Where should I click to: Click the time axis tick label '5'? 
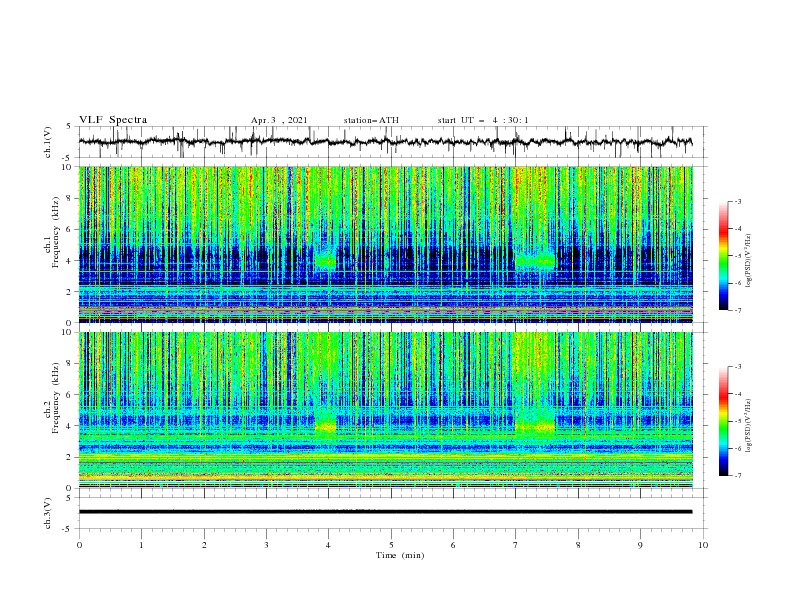tap(391, 545)
